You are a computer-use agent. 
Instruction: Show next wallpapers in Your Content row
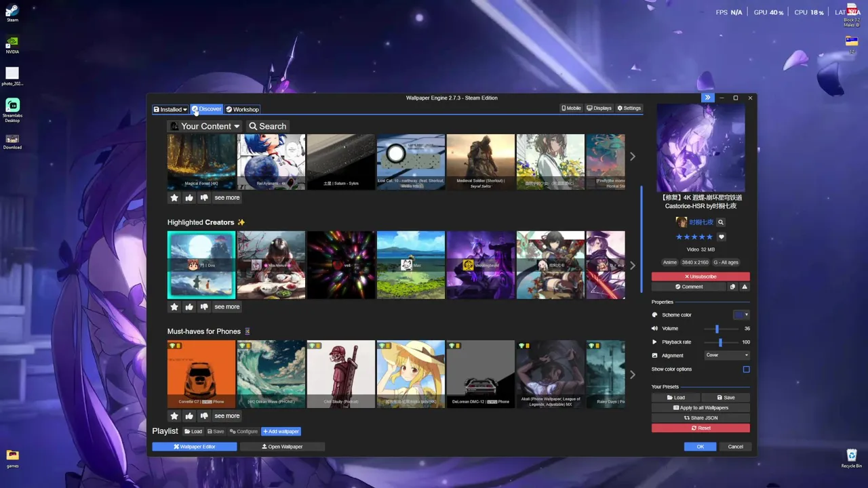(632, 157)
